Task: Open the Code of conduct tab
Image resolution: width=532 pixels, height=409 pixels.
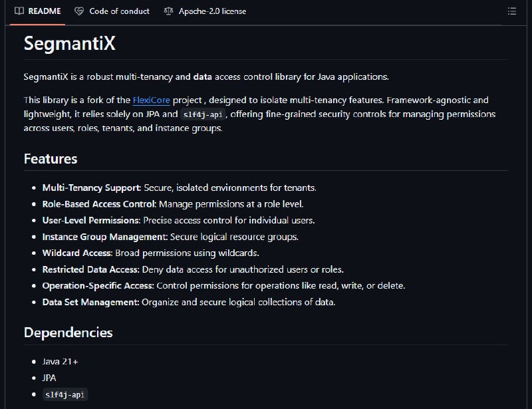Action: [112, 11]
